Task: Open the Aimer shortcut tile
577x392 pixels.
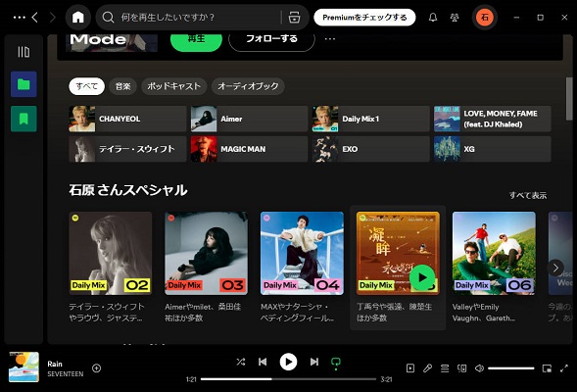Action: point(249,119)
